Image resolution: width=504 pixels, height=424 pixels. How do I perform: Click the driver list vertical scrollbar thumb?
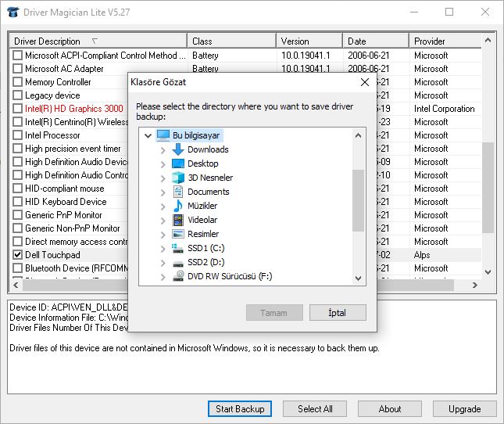[488, 188]
